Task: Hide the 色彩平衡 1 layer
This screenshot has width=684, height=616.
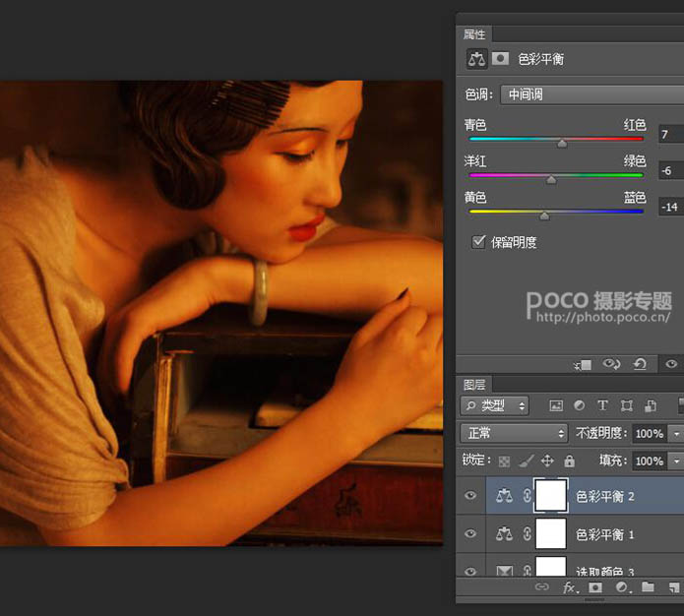Action: pyautogui.click(x=470, y=534)
